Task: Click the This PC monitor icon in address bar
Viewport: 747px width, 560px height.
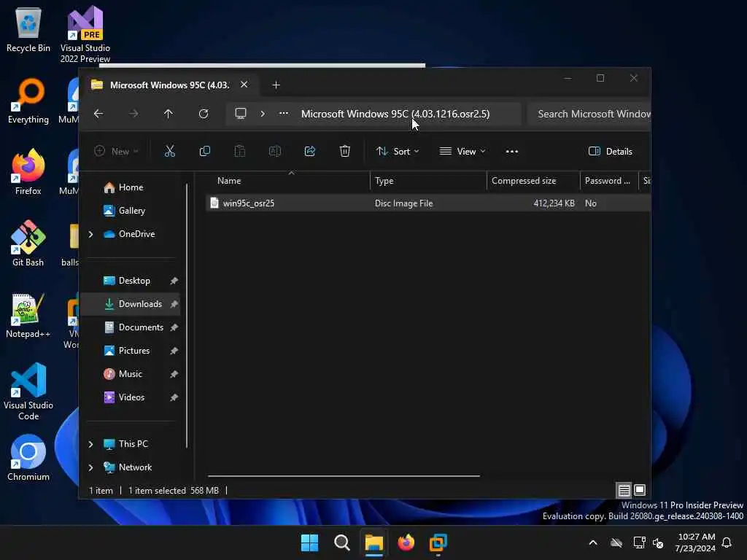Action: [x=241, y=113]
